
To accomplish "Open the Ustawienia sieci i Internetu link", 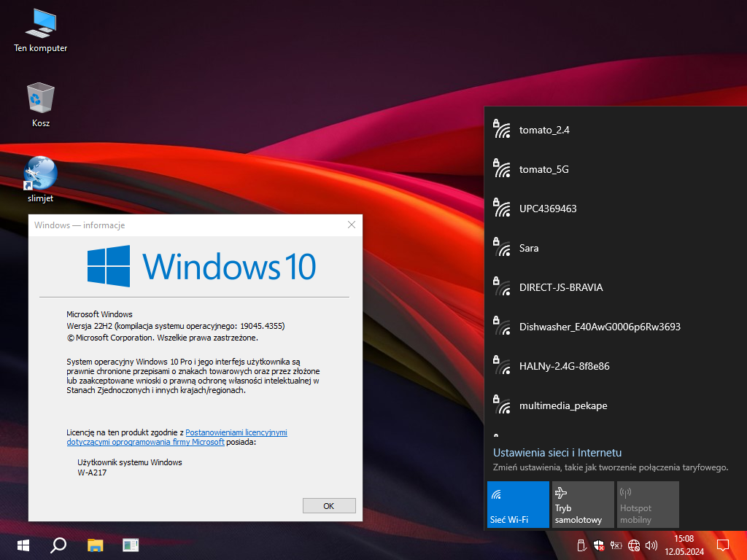I will (557, 453).
